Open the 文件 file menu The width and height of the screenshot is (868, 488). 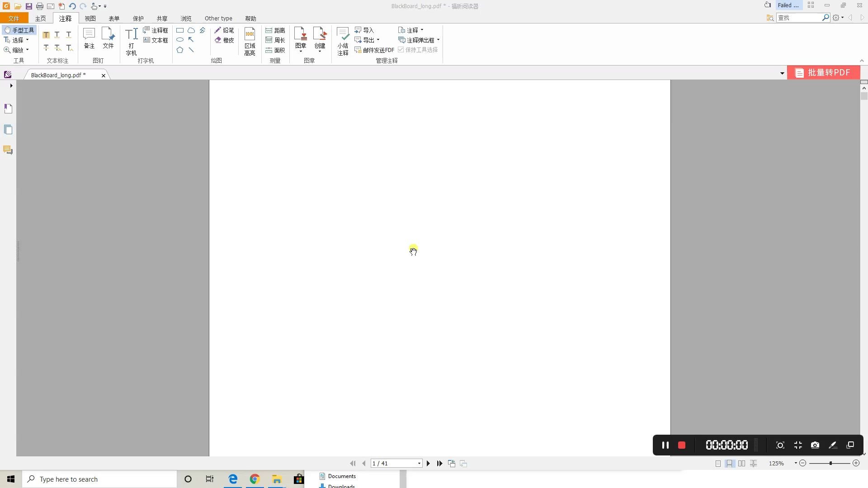(14, 19)
